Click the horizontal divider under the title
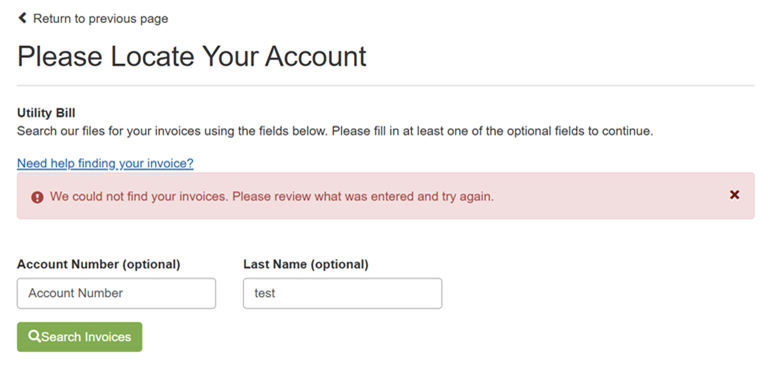This screenshot has width=771, height=373. (386, 86)
